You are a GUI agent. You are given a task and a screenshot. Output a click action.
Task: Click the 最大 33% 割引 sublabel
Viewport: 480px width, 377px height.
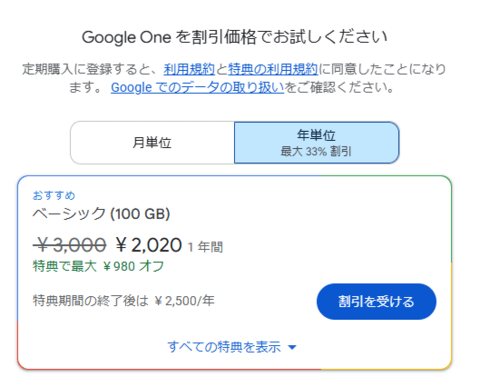[316, 151]
